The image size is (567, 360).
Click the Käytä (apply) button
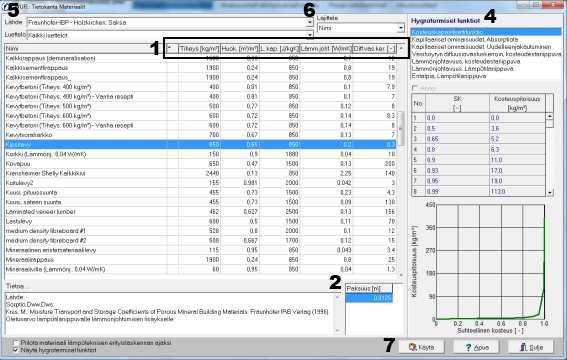tap(421, 347)
